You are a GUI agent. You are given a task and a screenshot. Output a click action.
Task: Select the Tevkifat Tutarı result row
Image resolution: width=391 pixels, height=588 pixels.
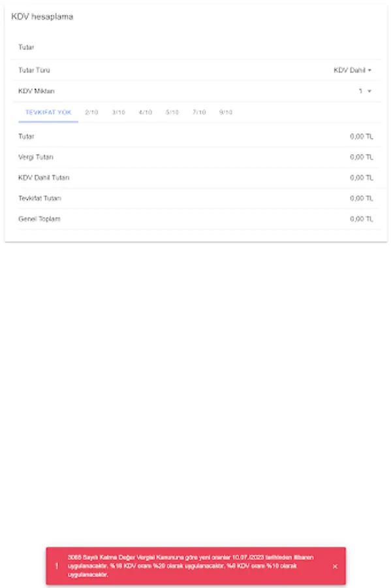196,197
